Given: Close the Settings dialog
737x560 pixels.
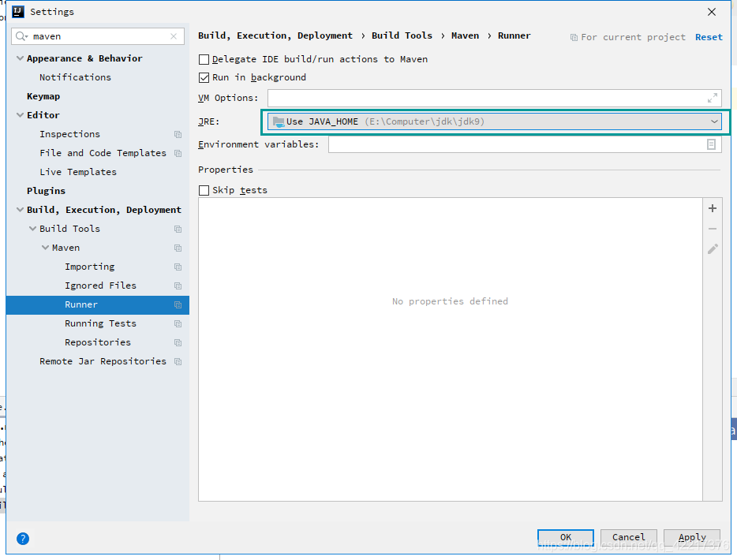Looking at the screenshot, I should 712,12.
